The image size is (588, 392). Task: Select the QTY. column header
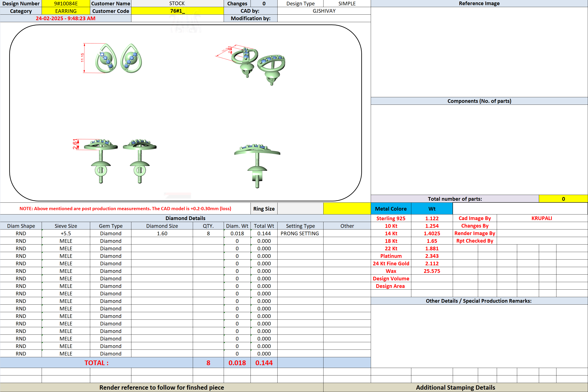[208, 226]
